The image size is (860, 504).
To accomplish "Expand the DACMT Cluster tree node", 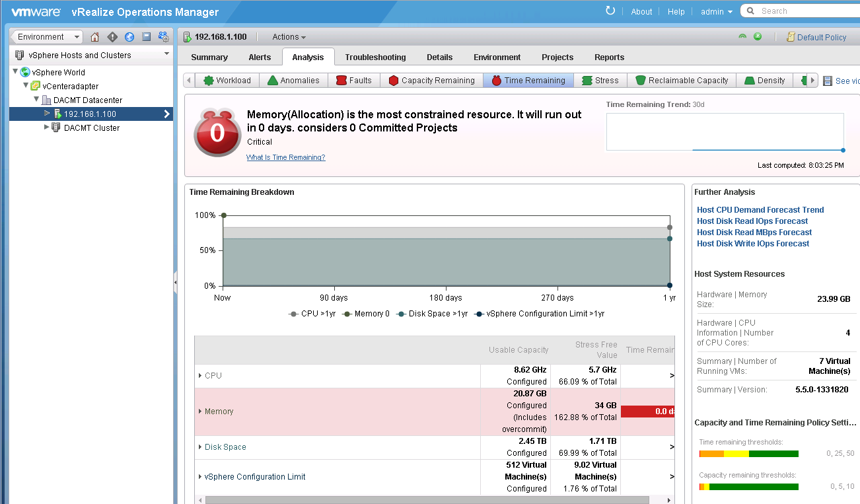I will pyautogui.click(x=46, y=127).
